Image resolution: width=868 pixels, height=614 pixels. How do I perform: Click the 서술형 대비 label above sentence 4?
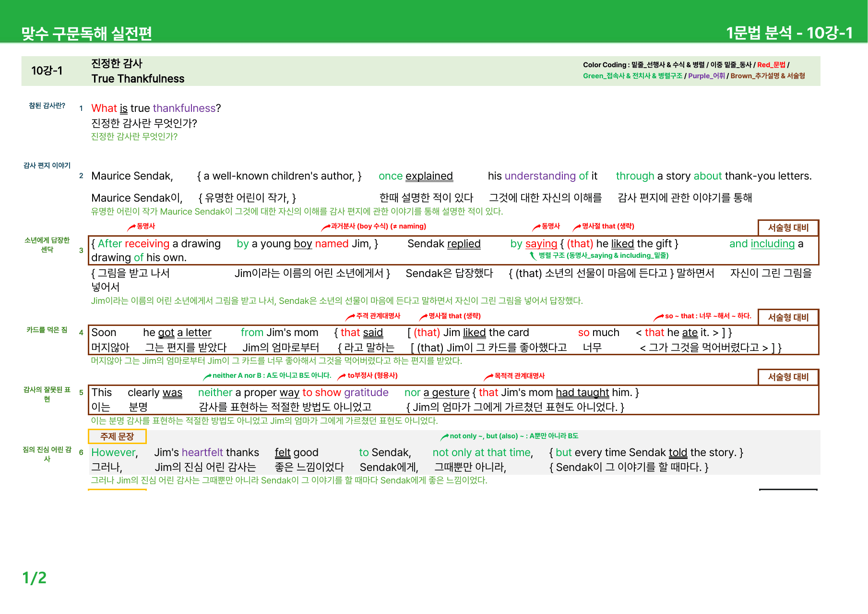pos(788,317)
